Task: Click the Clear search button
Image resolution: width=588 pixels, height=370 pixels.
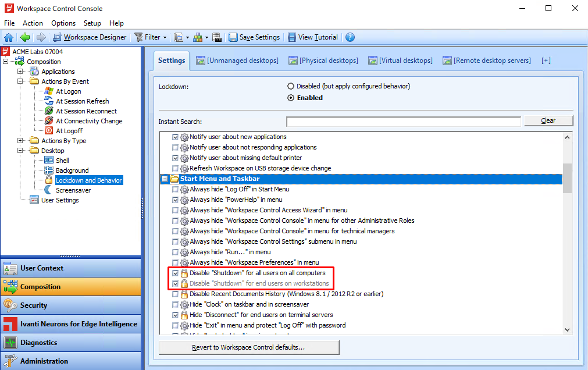Action: click(548, 120)
